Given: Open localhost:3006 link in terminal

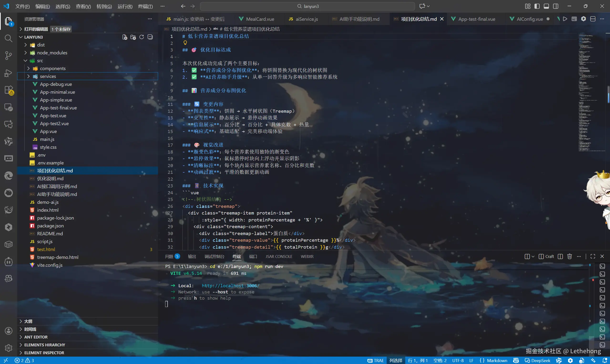Looking at the screenshot, I should pos(230,286).
